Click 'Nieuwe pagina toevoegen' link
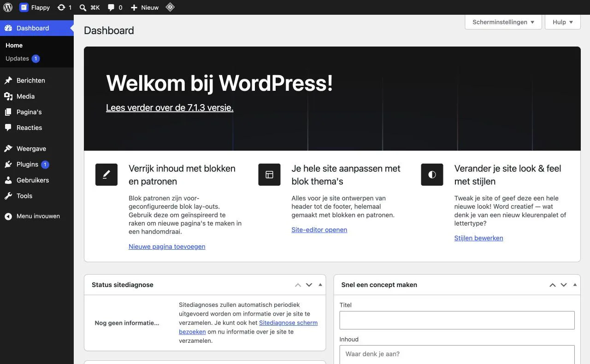The height and width of the screenshot is (364, 590). pyautogui.click(x=167, y=247)
